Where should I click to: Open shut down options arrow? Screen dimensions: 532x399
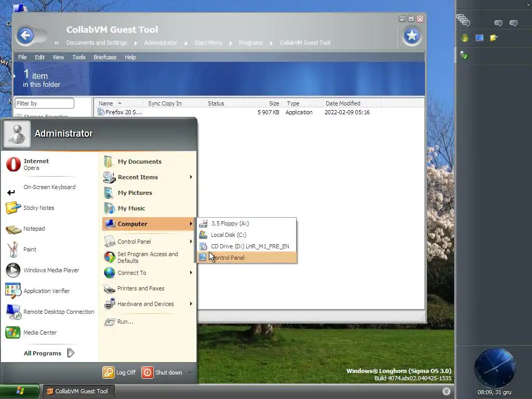[x=190, y=373]
